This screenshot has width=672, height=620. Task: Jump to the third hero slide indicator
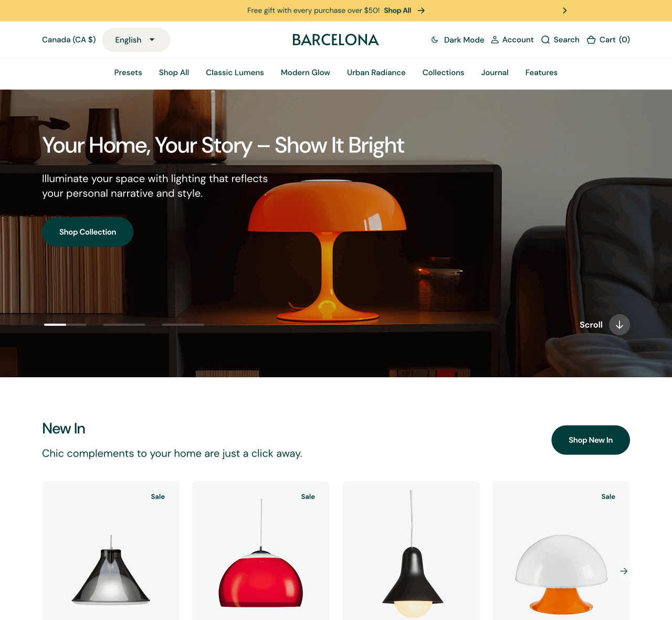tap(183, 325)
